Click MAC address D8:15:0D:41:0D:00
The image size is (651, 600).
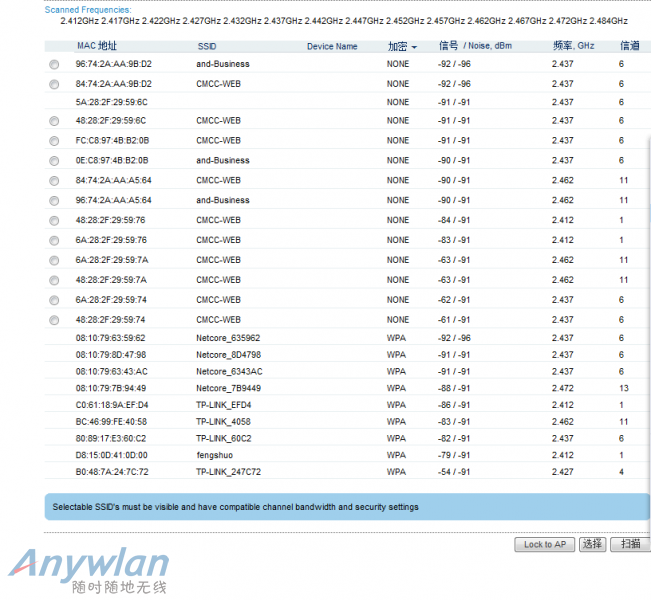[x=111, y=456]
